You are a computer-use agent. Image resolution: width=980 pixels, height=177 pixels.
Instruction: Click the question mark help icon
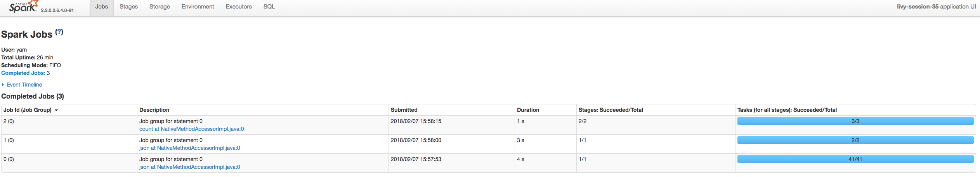[x=59, y=32]
